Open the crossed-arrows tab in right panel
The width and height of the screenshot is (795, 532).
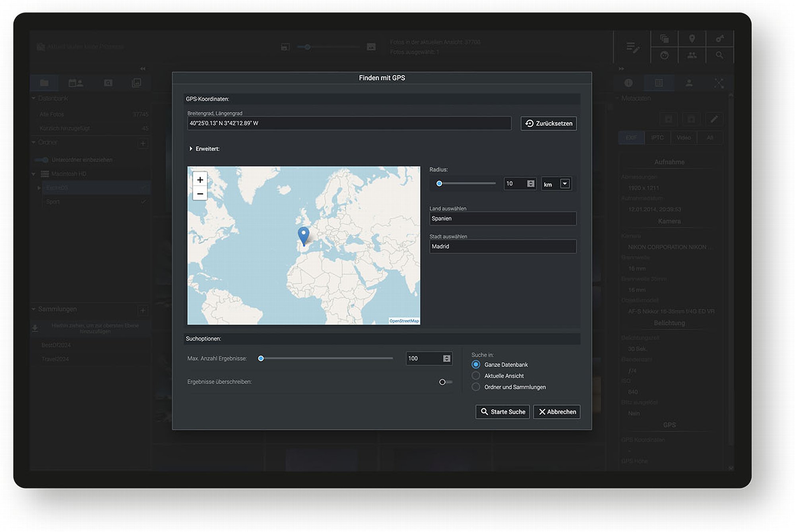point(719,83)
